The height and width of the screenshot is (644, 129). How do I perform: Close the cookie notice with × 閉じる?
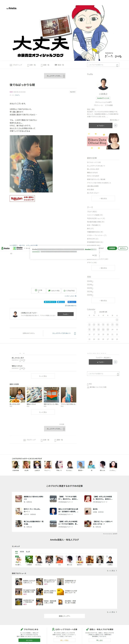pos(95,255)
